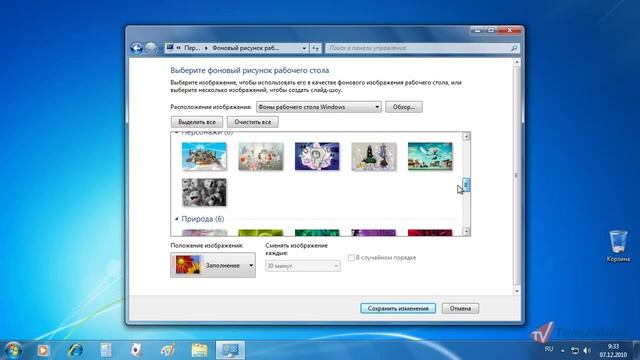
Task: Select the dark blue character wallpaper thumbnail
Action: (317, 156)
